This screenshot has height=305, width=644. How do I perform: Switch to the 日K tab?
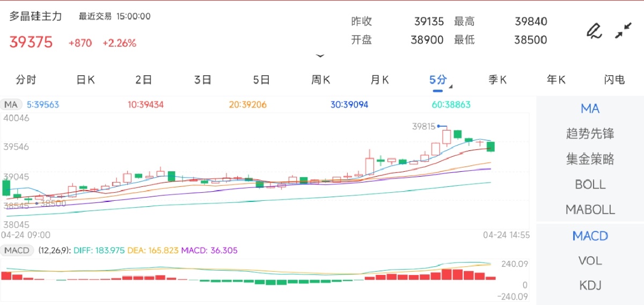click(85, 80)
